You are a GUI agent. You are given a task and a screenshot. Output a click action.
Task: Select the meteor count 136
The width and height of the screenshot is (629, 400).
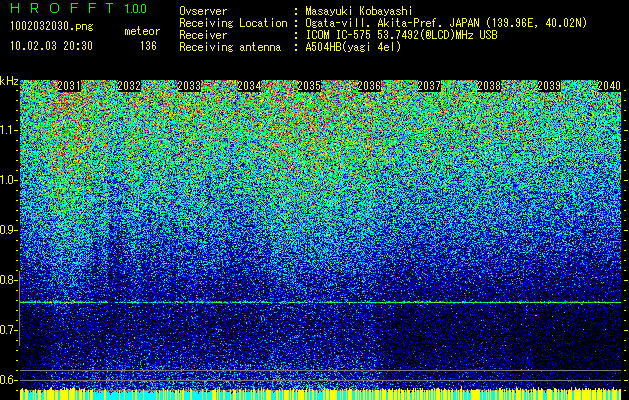[148, 46]
